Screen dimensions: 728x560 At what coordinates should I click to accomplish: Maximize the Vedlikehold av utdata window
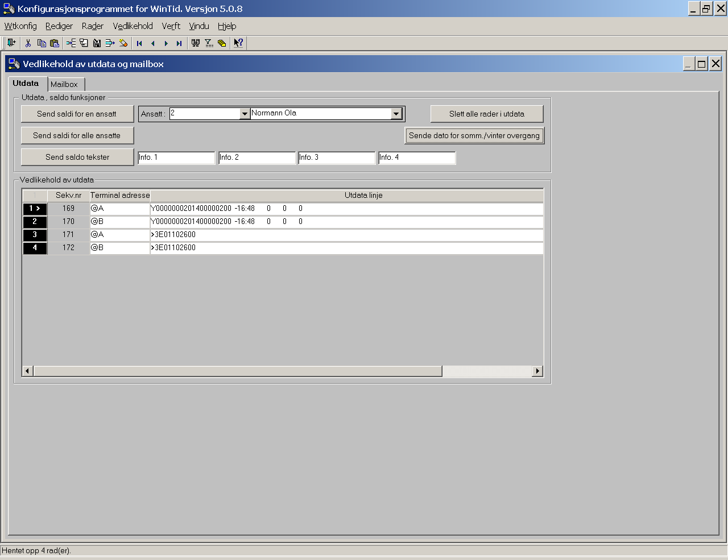tap(702, 64)
